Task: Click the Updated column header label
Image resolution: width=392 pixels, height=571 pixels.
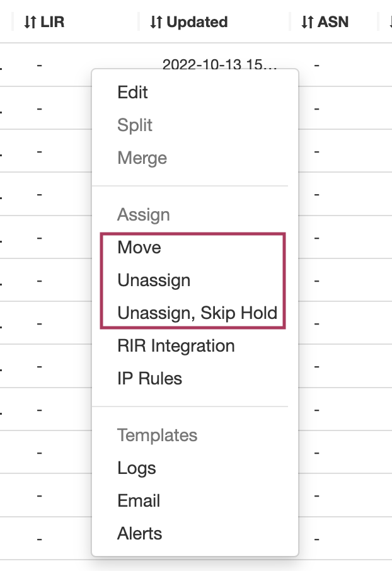Action: (197, 23)
